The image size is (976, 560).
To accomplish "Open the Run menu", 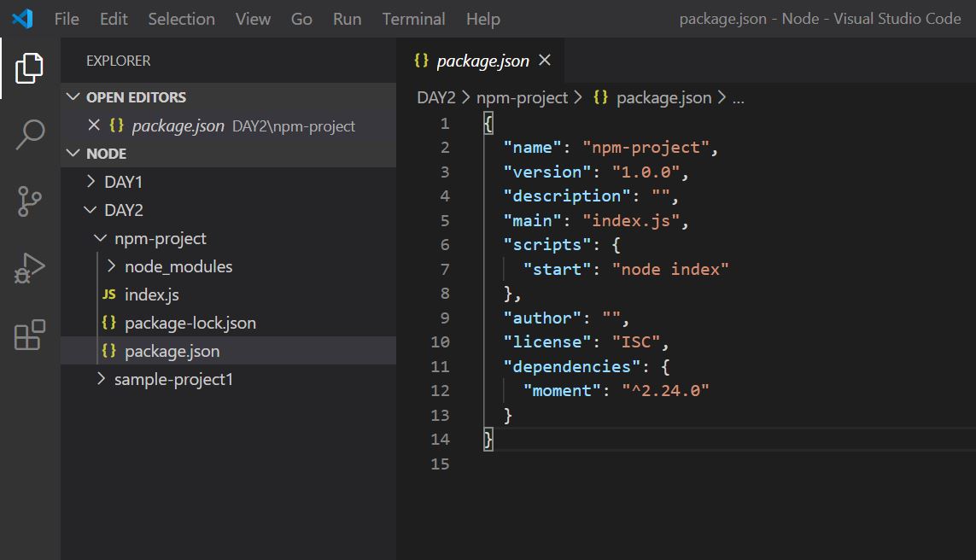I will [348, 20].
